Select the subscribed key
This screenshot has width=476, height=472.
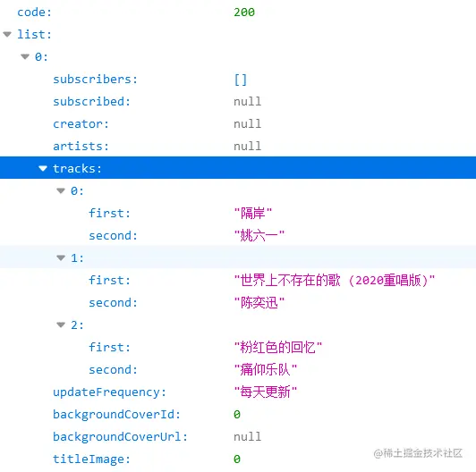[91, 101]
